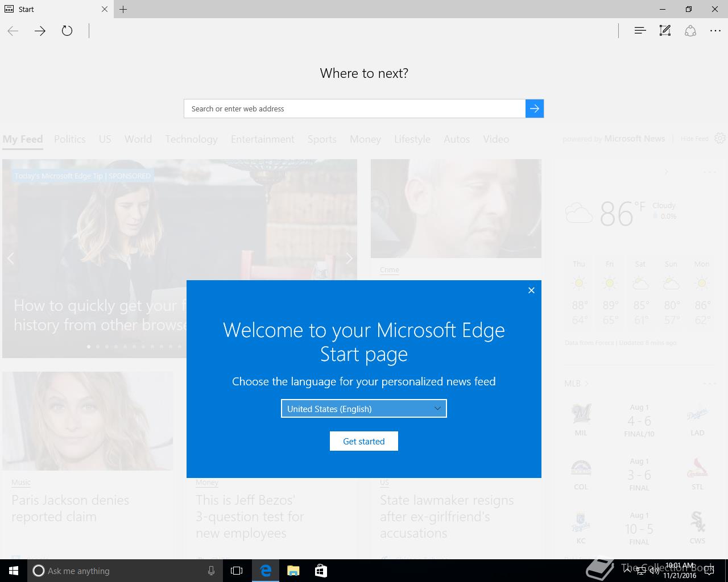Click the Paris Jackson photo thumbnail

(x=88, y=421)
